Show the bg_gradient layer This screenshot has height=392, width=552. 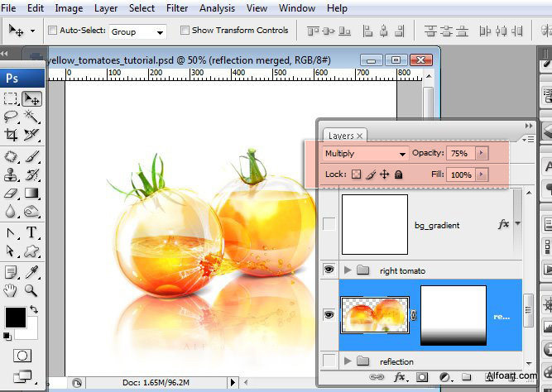click(330, 223)
